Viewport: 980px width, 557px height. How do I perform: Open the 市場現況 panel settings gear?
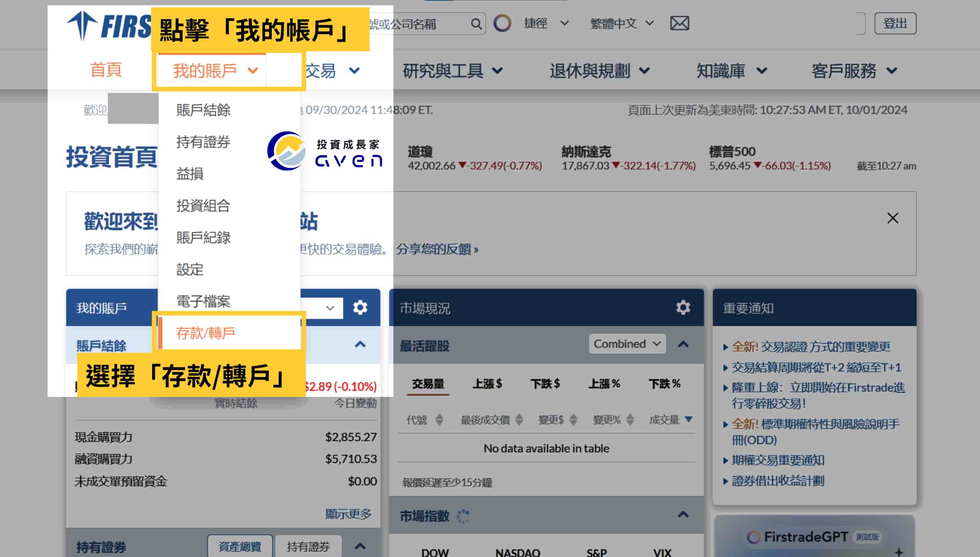[683, 308]
